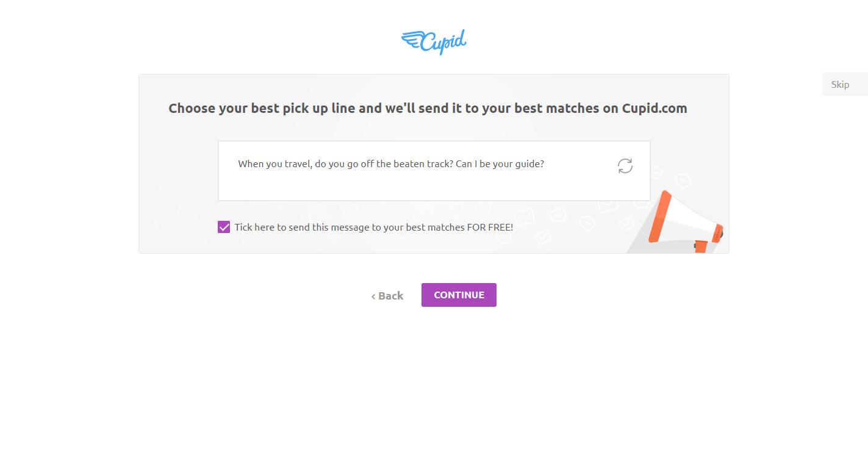Image resolution: width=868 pixels, height=474 pixels.
Task: Click the refresh arrows to get another pick-up line
Action: (625, 166)
